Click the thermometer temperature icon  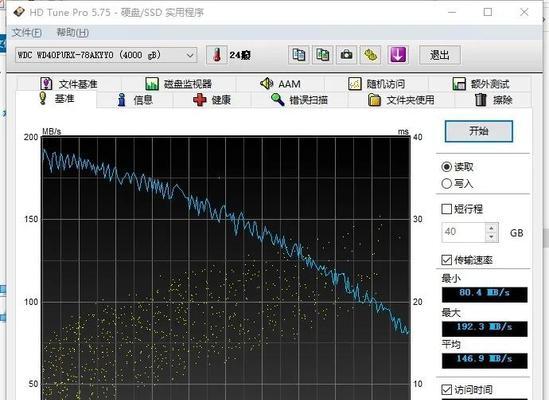[216, 55]
